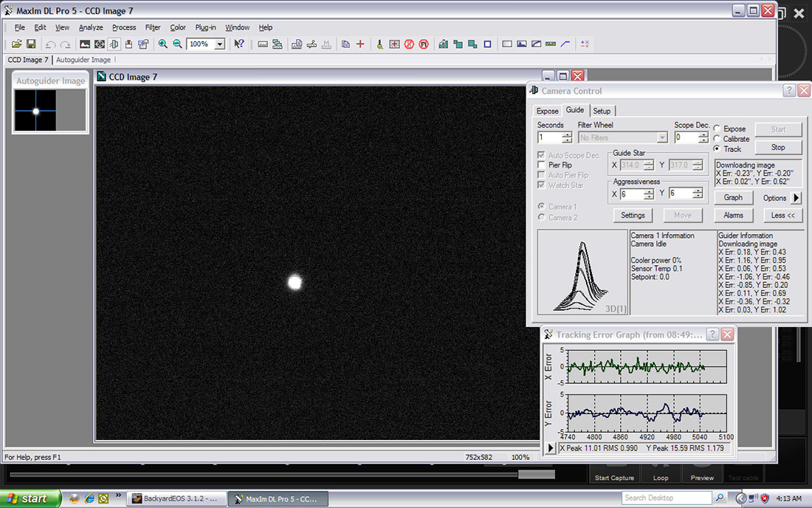Select the Calibrate radio button

tap(717, 139)
